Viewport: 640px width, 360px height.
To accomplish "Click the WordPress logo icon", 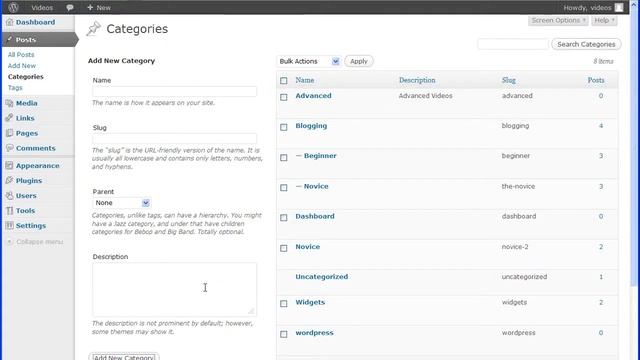I will coord(13,7).
